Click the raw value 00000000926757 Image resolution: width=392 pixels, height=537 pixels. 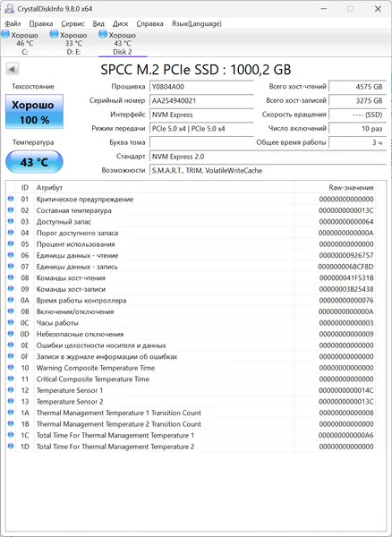(x=346, y=255)
